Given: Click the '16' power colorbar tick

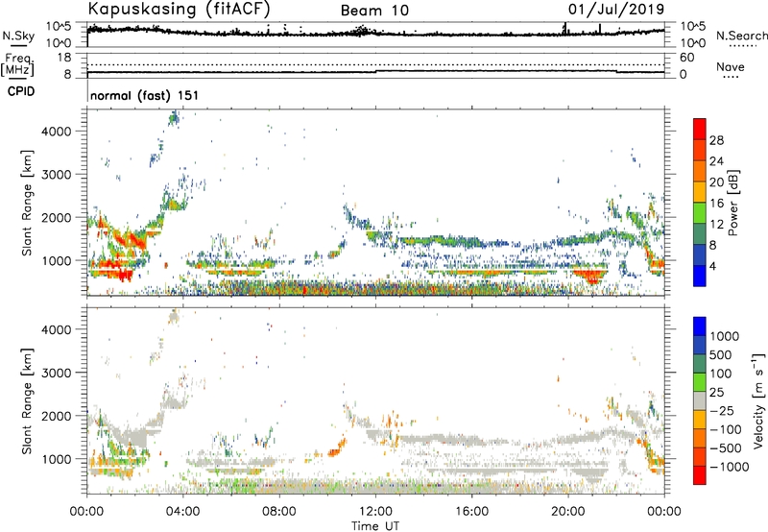Looking at the screenshot, I should [x=716, y=204].
